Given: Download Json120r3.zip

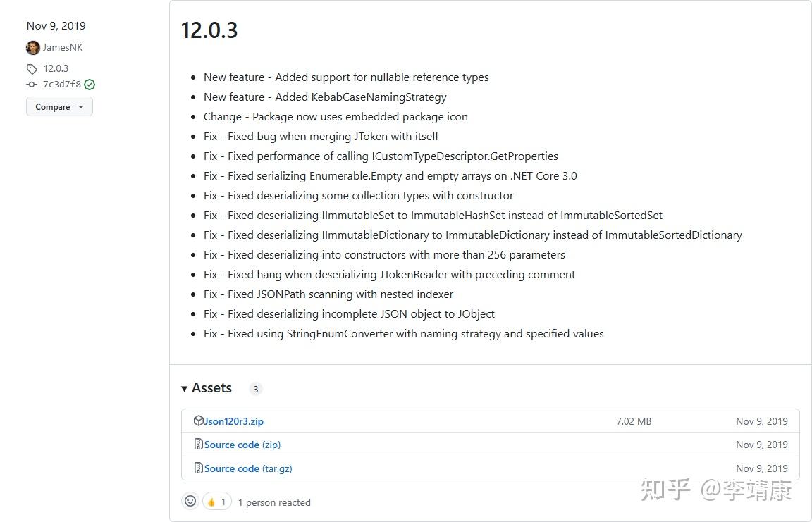Looking at the screenshot, I should point(234,421).
